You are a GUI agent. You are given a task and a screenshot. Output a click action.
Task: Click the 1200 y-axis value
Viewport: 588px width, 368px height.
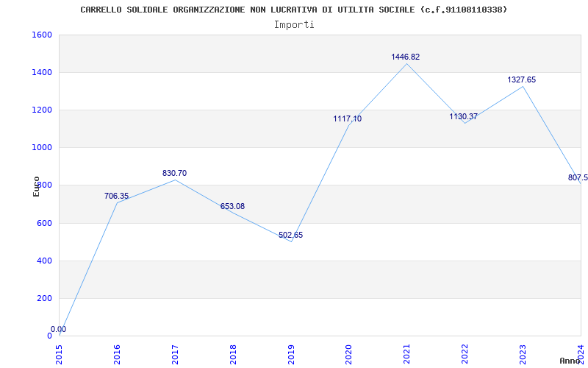click(x=42, y=110)
